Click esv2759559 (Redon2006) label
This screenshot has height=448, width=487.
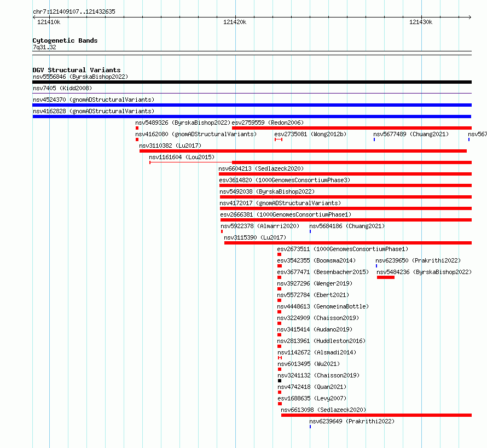[268, 123]
